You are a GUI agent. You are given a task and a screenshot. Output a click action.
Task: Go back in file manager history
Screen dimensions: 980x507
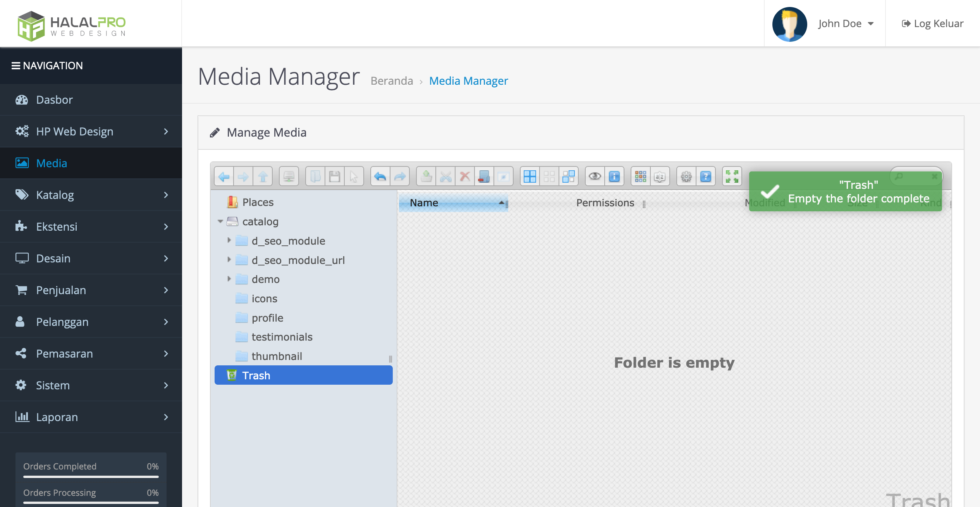(224, 176)
